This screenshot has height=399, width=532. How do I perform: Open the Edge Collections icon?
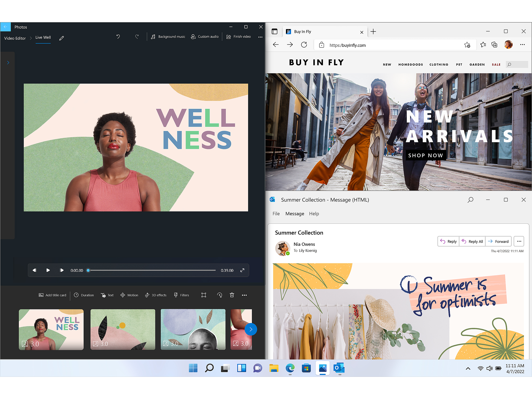[494, 45]
